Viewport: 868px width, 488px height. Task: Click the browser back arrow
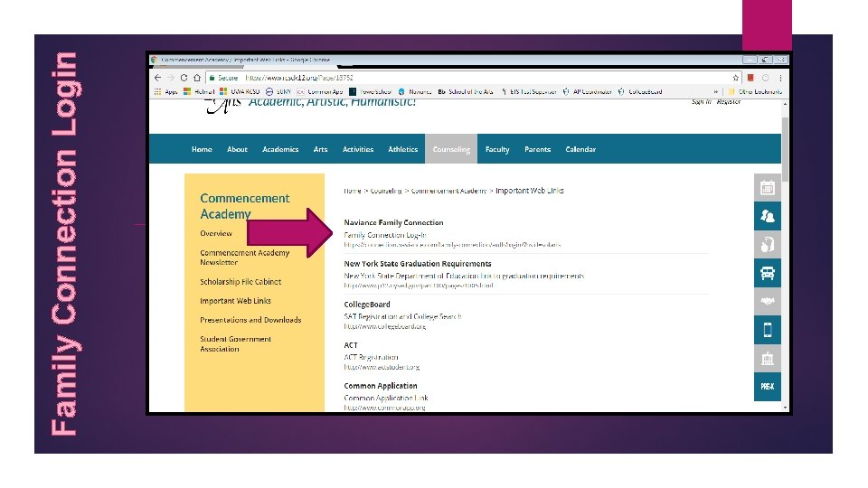[157, 78]
